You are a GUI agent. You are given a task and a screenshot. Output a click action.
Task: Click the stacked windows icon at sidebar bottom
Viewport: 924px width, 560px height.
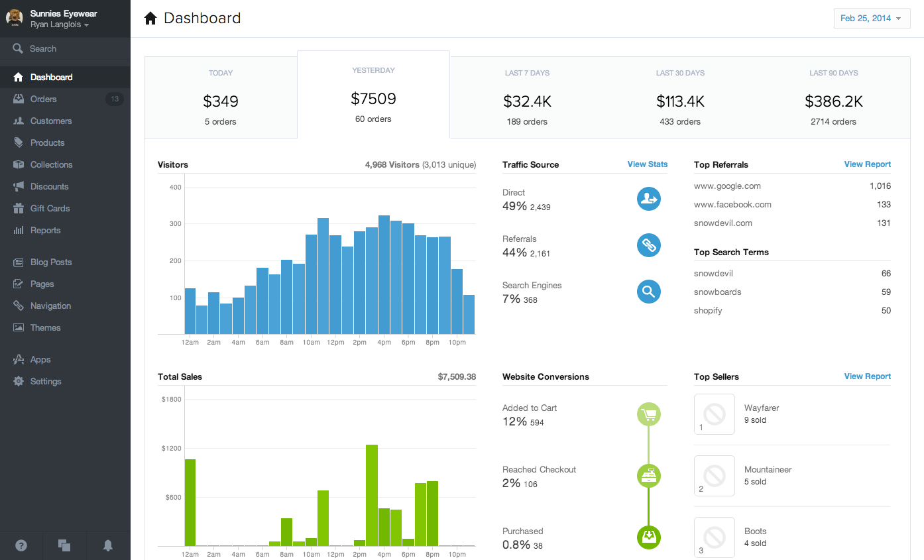(x=64, y=545)
